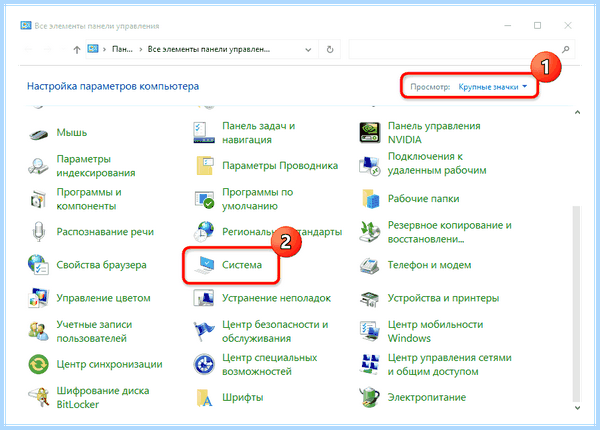Viewport: 600px width, 430px height.
Task: Open Свойства браузера globe icon
Action: pos(38,265)
